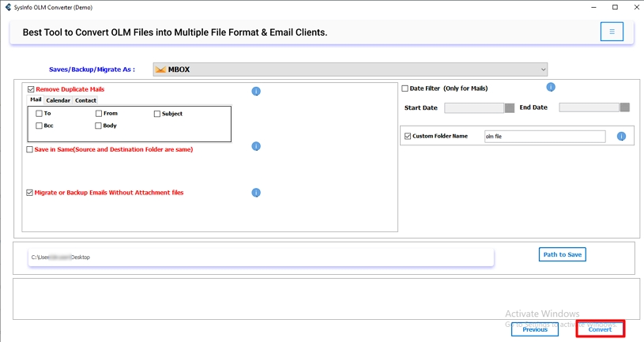Click info icon next to Date Filter
The width and height of the screenshot is (644, 342).
(x=551, y=87)
